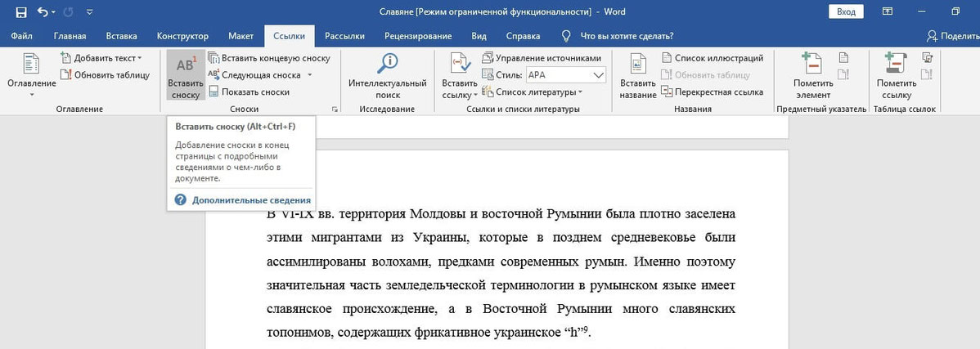Launch Интеллектуальный поиск
This screenshot has width=980, height=349.
(388, 75)
